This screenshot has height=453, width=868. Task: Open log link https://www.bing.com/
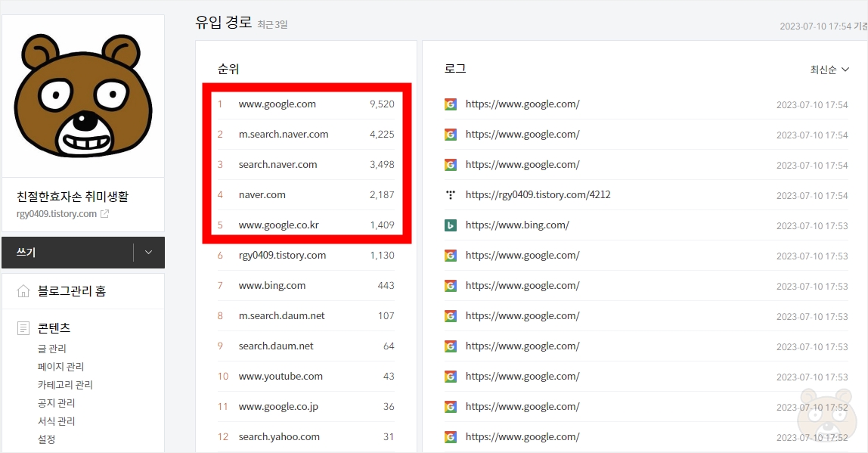coord(517,225)
